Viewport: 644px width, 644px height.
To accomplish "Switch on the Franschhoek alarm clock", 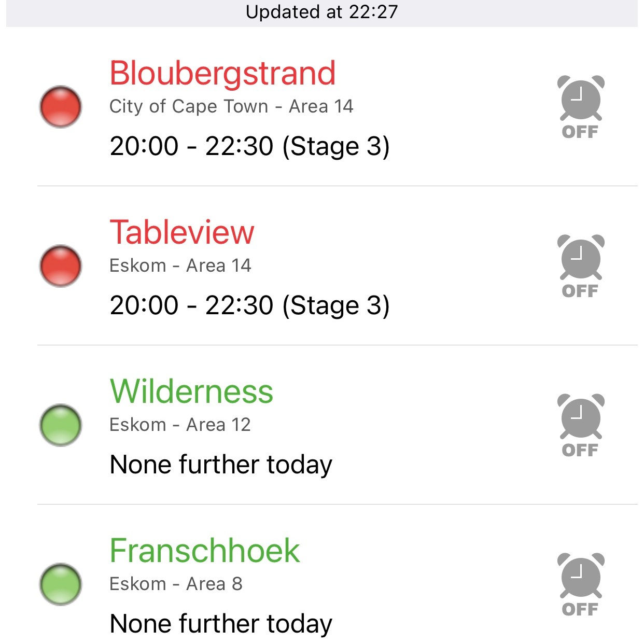I will pyautogui.click(x=581, y=583).
